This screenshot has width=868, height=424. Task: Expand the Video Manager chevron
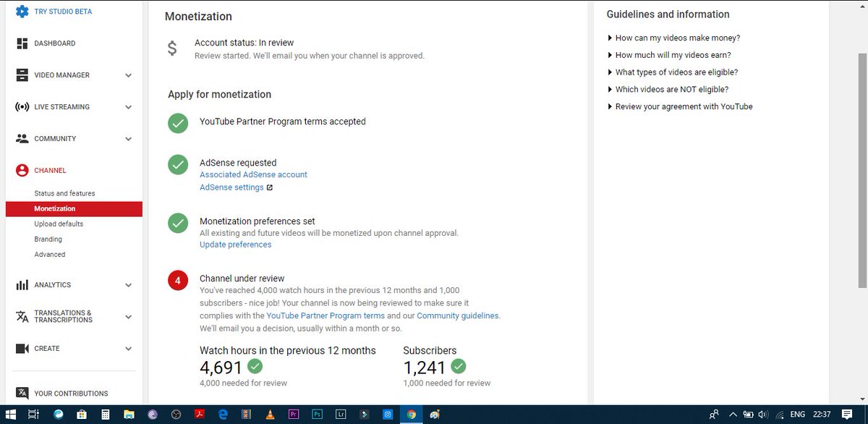coord(128,75)
